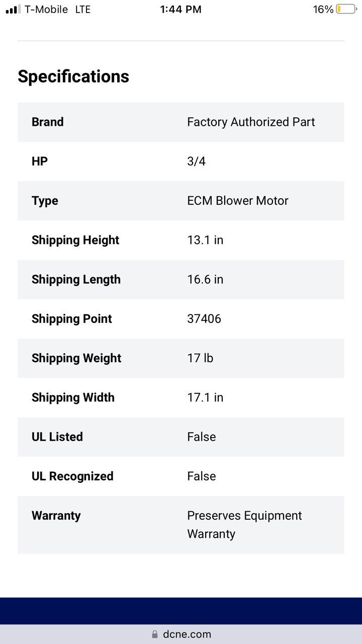Expand the Specifications section heading

point(73,76)
